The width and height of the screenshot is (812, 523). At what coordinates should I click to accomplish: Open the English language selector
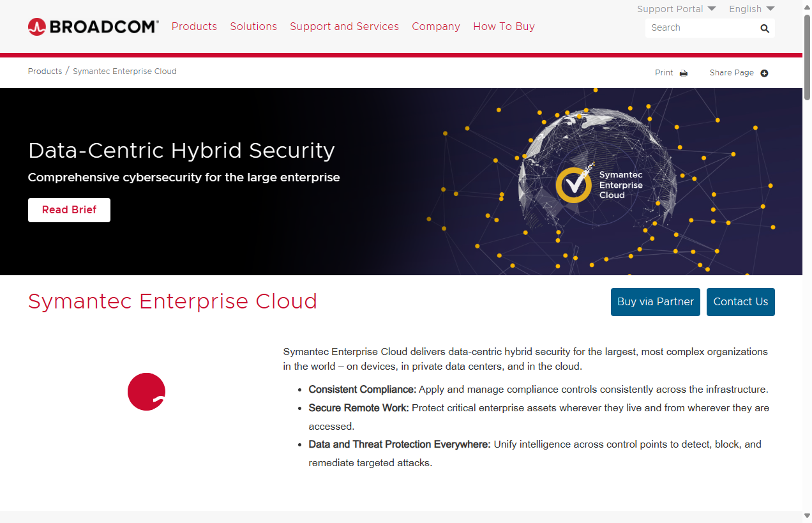[x=751, y=9]
